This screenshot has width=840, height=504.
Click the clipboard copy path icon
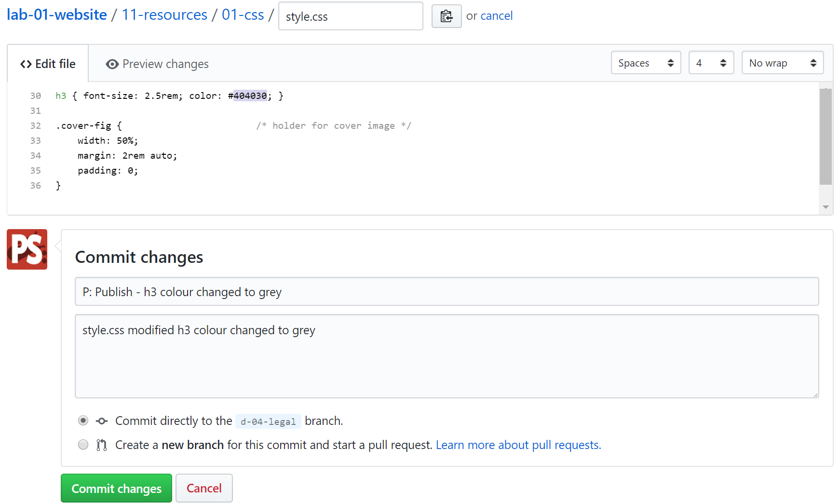coord(446,16)
